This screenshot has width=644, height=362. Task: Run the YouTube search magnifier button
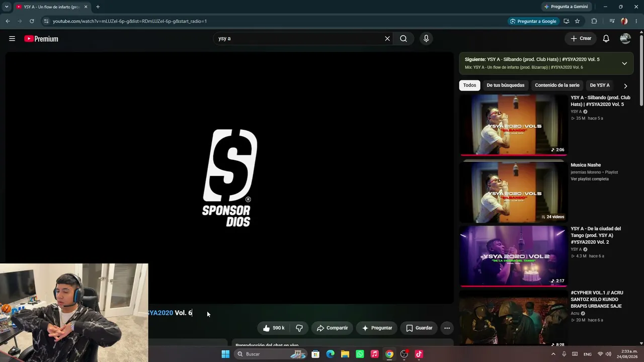(404, 39)
